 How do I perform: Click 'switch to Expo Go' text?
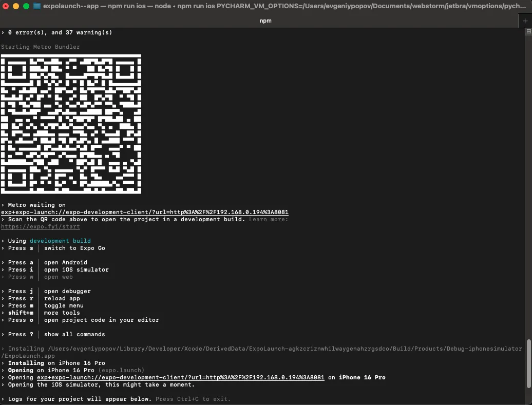74,248
